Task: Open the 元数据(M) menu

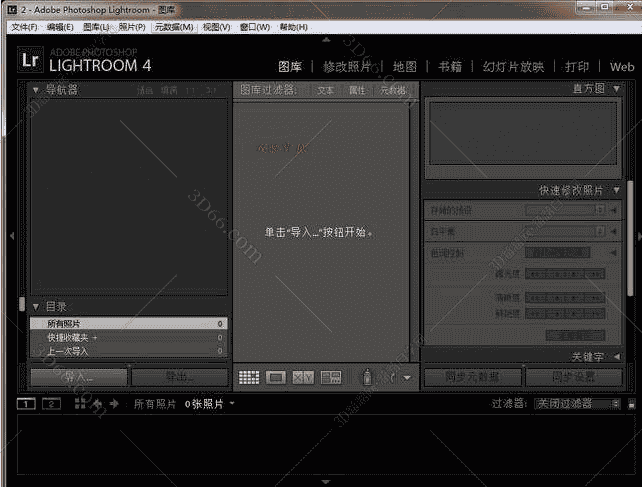Action: tap(174, 27)
